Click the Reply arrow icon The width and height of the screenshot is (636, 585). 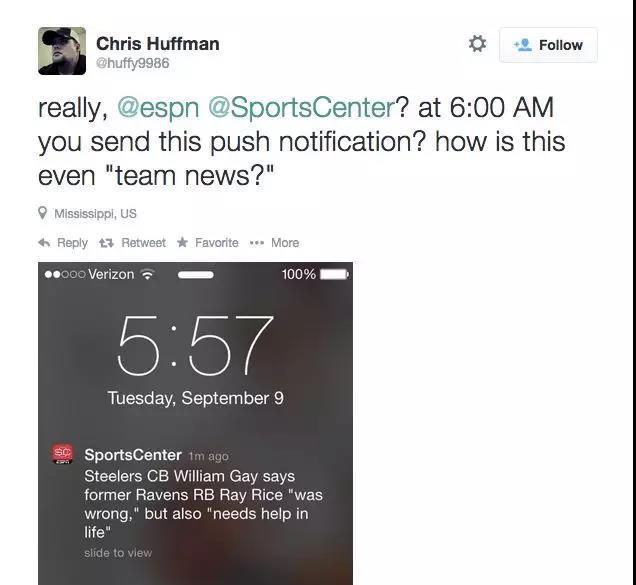44,243
